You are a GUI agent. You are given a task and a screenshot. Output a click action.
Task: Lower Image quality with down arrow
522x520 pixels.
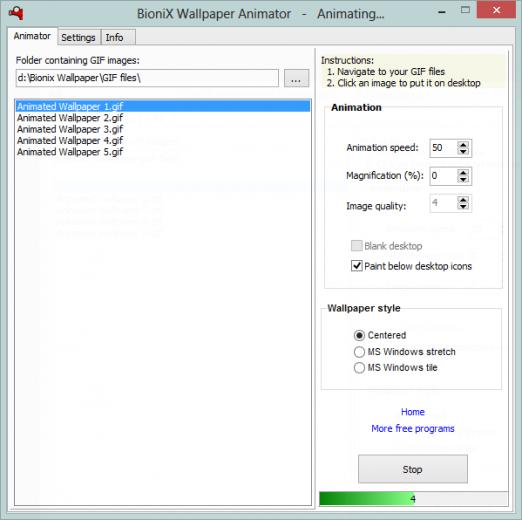(463, 206)
